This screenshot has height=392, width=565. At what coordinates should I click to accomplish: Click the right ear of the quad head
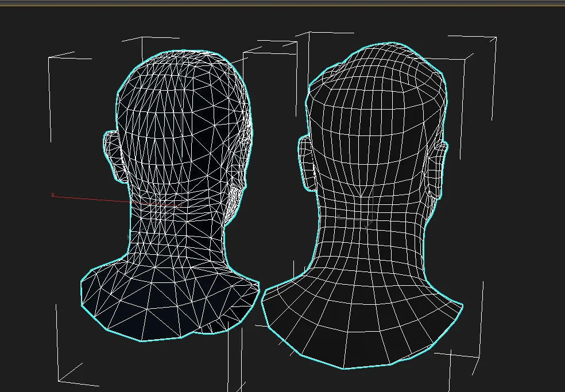pyautogui.click(x=437, y=169)
